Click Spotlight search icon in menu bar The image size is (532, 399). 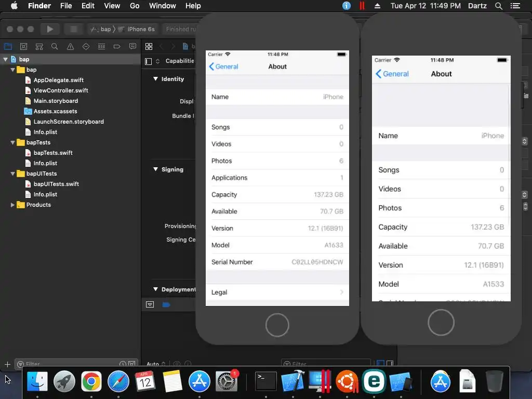[498, 6]
